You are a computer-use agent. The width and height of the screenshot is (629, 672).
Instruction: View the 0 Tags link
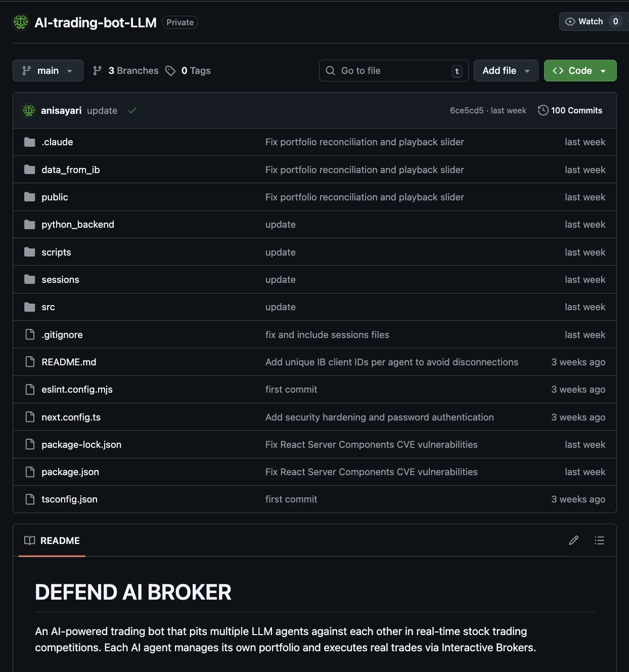pos(188,71)
